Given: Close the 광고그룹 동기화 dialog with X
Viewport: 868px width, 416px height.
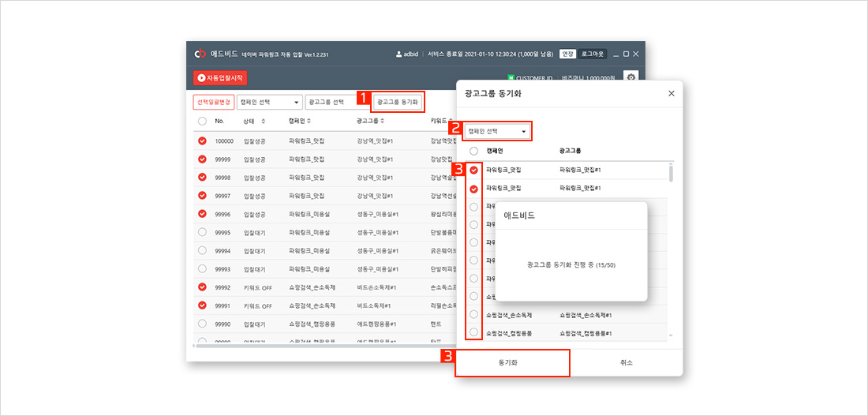Looking at the screenshot, I should coord(672,93).
